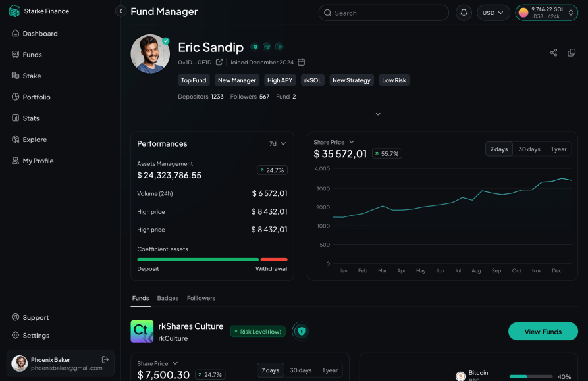Open the Stats page
The height and width of the screenshot is (381, 588).
pyautogui.click(x=26, y=118)
